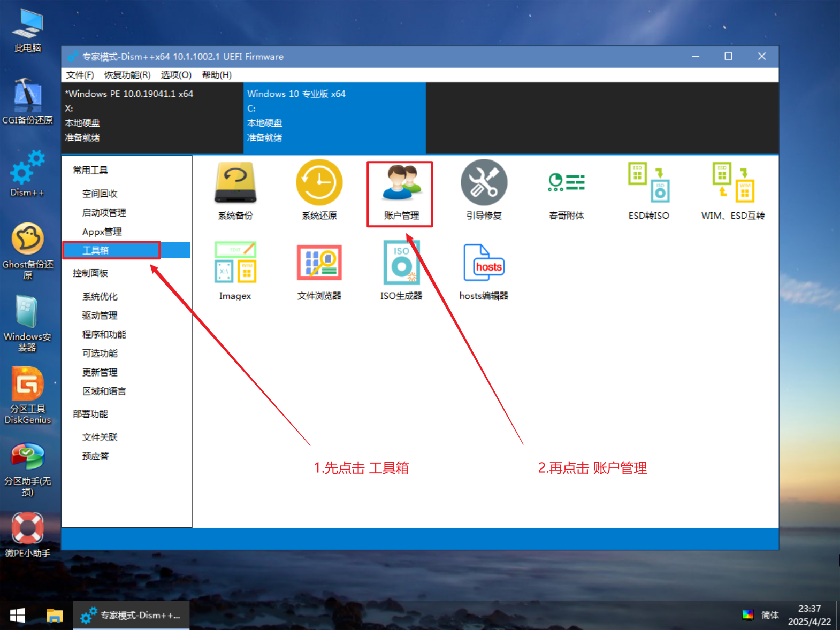
Task: Click the 常用工具 section header
Action: pyautogui.click(x=90, y=170)
